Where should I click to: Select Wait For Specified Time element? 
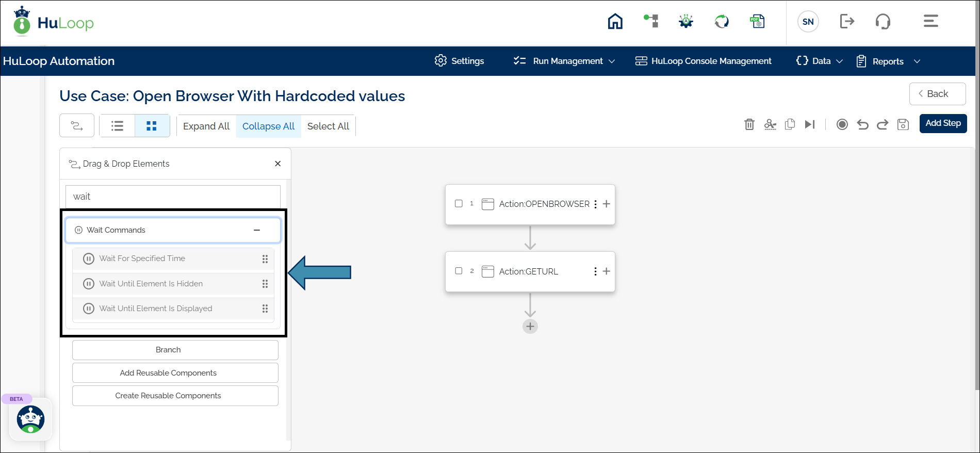tap(142, 258)
